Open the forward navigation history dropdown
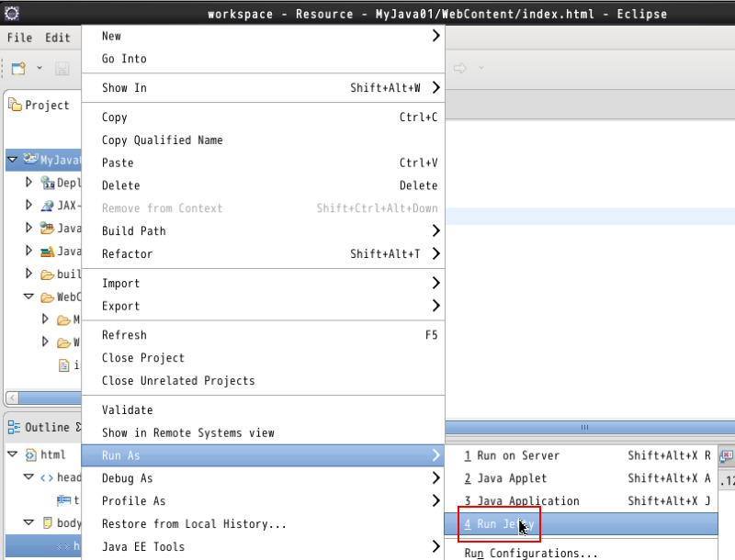 (x=481, y=68)
